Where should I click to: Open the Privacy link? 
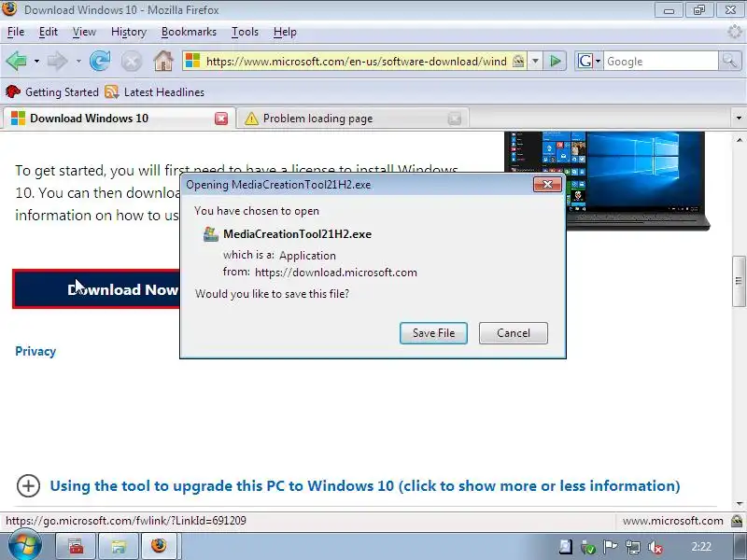pos(35,351)
